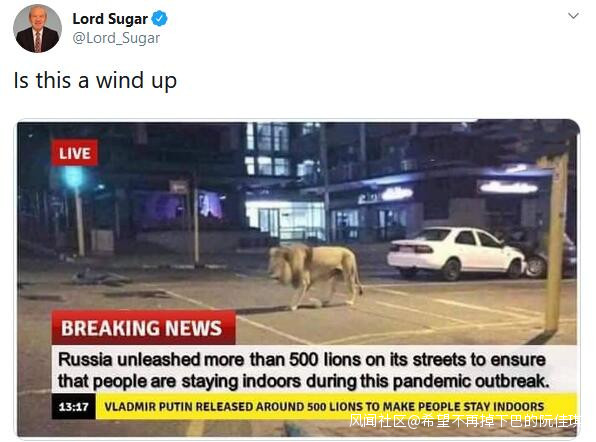Click the yellow Vladmir Putin ticker strip
The height and width of the screenshot is (442, 596).
pos(336,406)
